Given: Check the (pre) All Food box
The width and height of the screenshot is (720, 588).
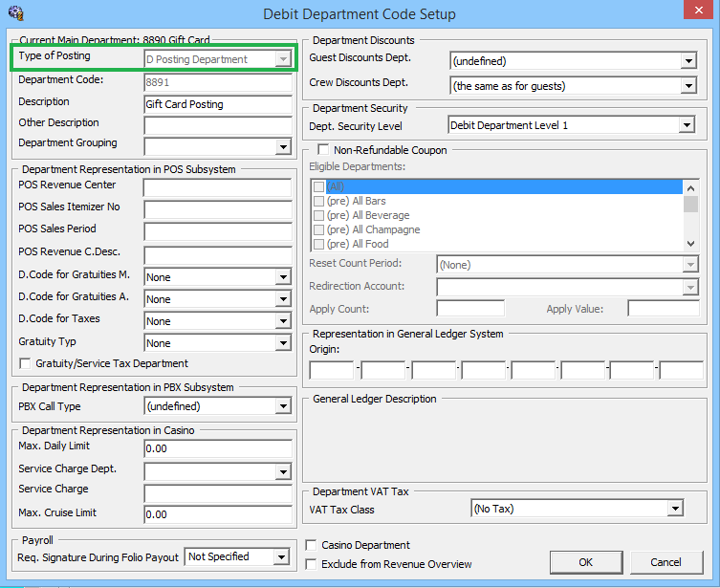Looking at the screenshot, I should (318, 244).
